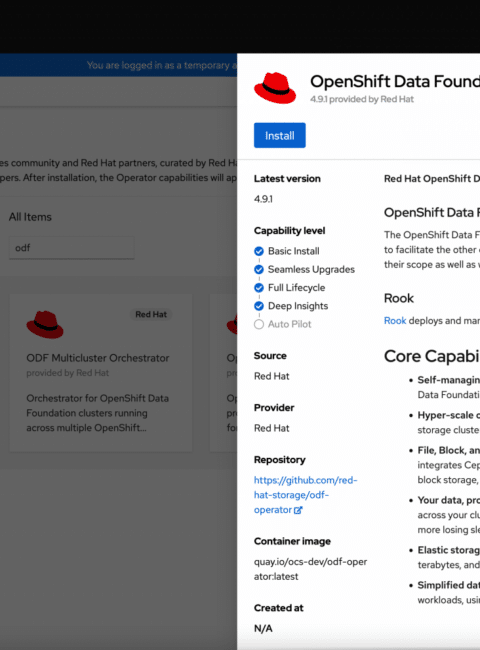Click the Seamless Upgrades checkmark icon
The image size is (480, 650).
click(x=259, y=269)
